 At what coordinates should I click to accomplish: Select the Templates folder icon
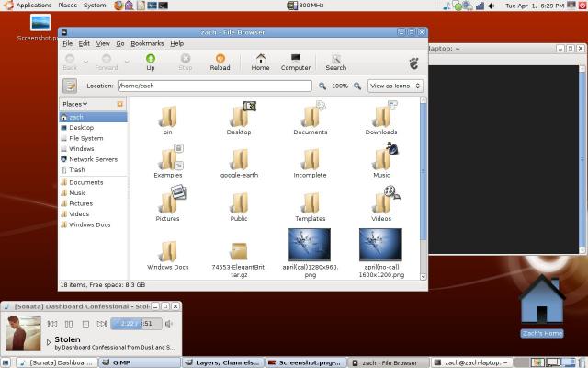tap(311, 202)
